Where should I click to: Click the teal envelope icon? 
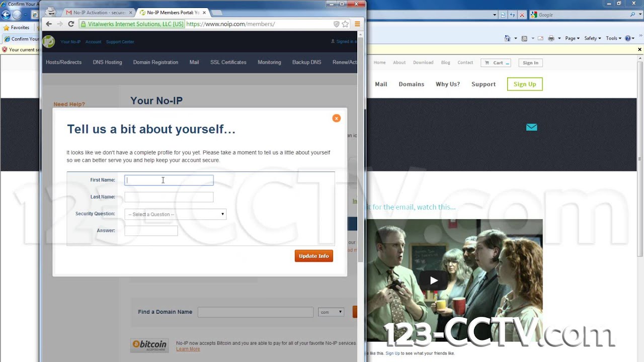531,127
